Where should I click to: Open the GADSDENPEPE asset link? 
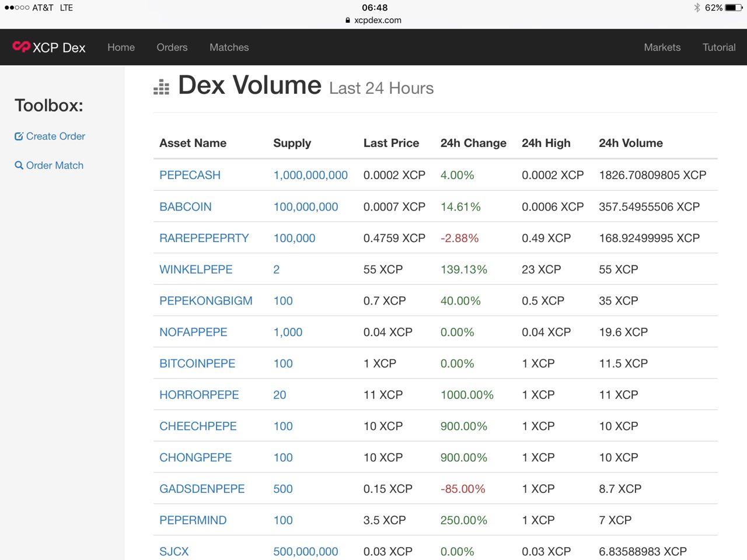(202, 489)
